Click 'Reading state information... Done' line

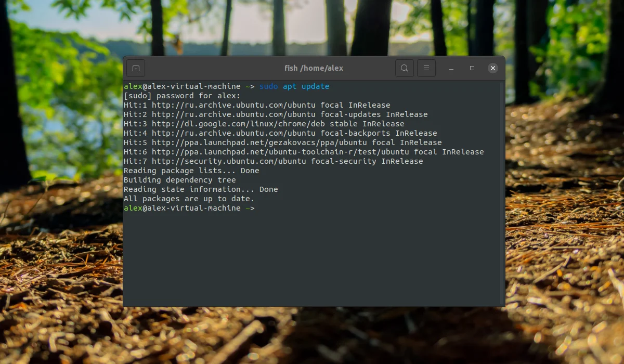click(201, 189)
